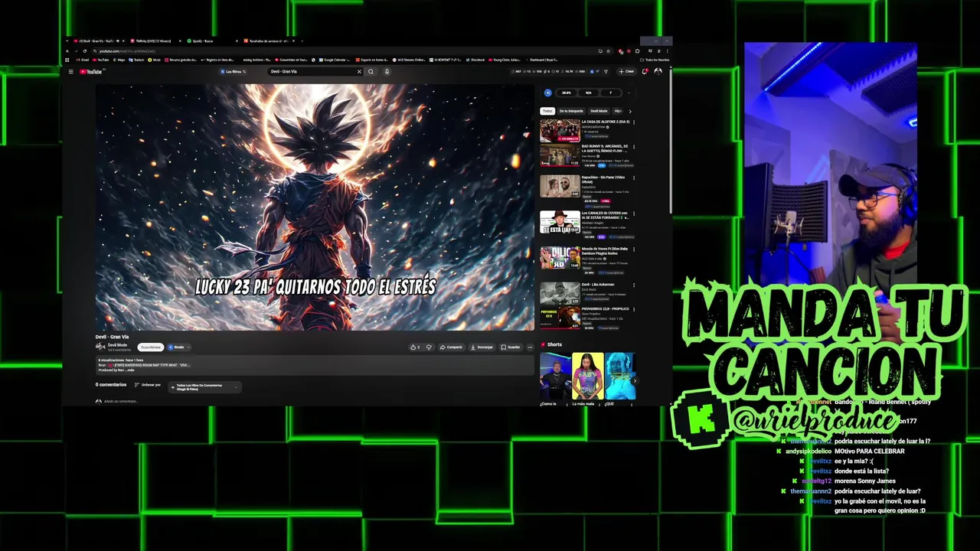Activate voice search microphone icon
The height and width of the screenshot is (551, 980).
point(387,72)
